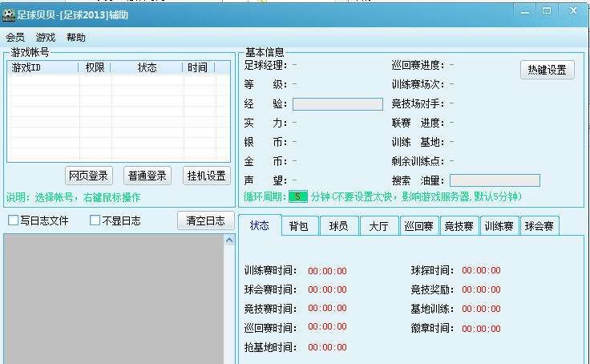Image resolution: width=590 pixels, height=364 pixels.
Task: Click the football app icon in title bar
Action: [x=8, y=14]
